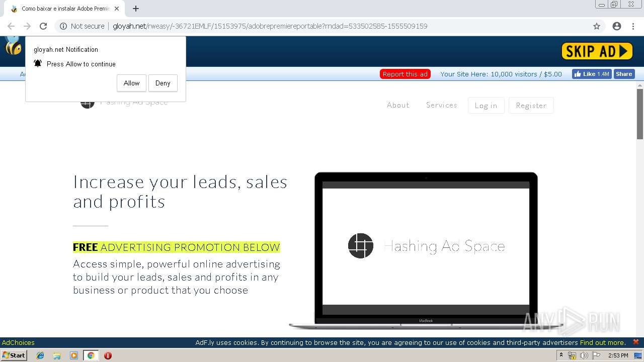The height and width of the screenshot is (362, 644).
Task: Click the volume speaker tray icon
Action: [x=584, y=355]
